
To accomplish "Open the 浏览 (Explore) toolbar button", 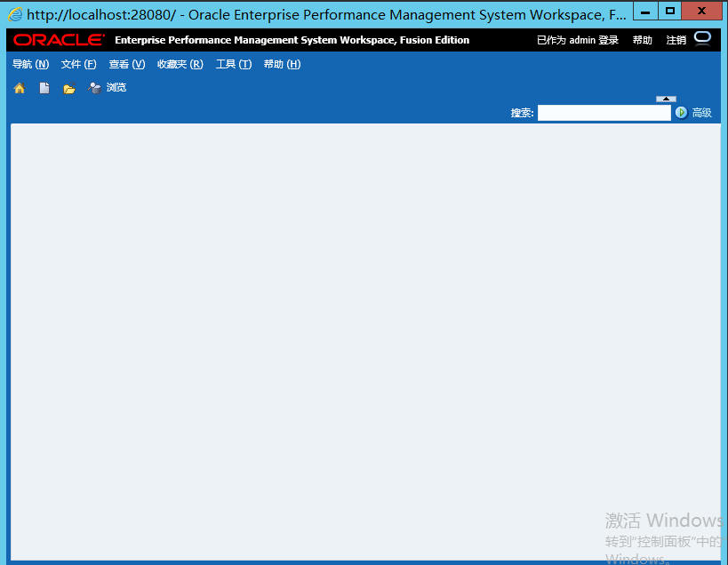I will [107, 88].
